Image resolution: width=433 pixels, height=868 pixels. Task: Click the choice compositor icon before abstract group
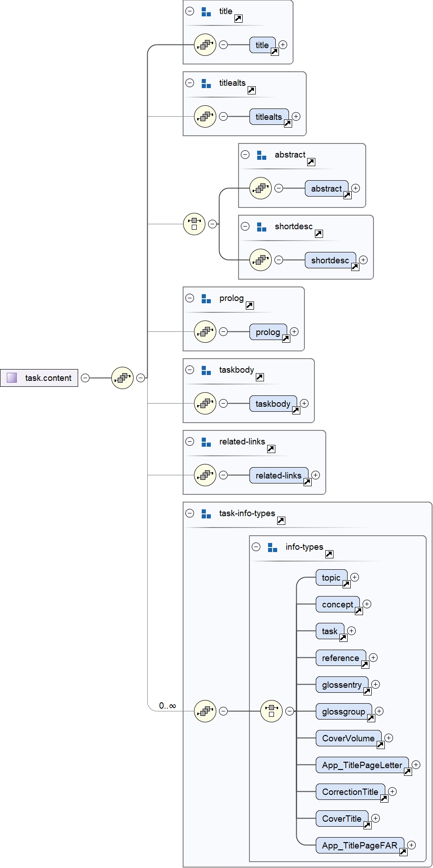(194, 224)
